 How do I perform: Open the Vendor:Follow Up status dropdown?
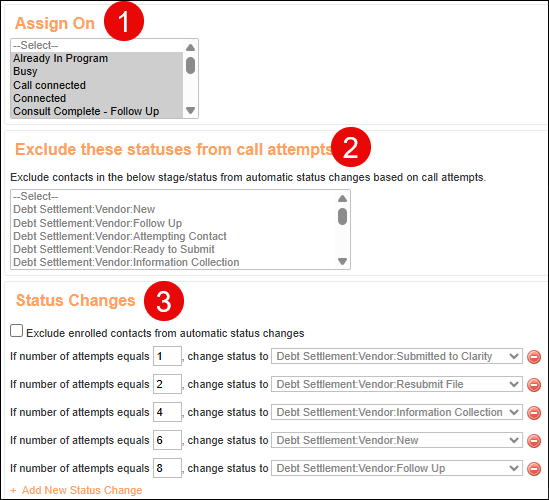pyautogui.click(x=397, y=468)
